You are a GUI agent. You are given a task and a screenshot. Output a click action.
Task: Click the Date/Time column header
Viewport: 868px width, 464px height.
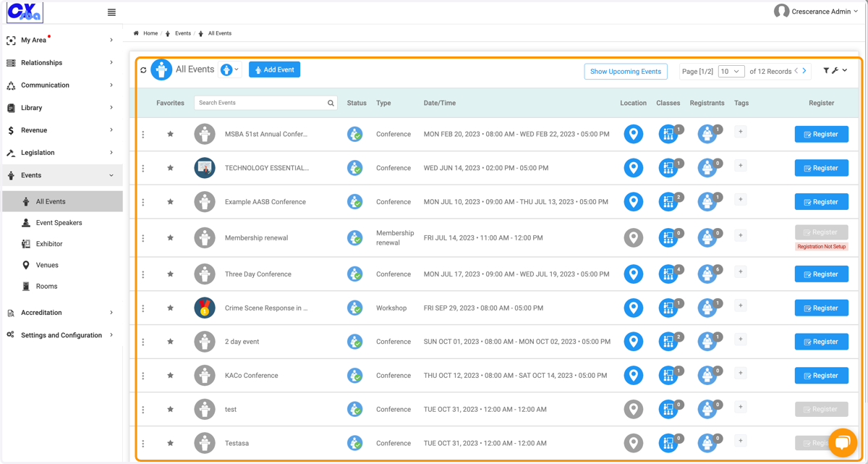coord(440,103)
